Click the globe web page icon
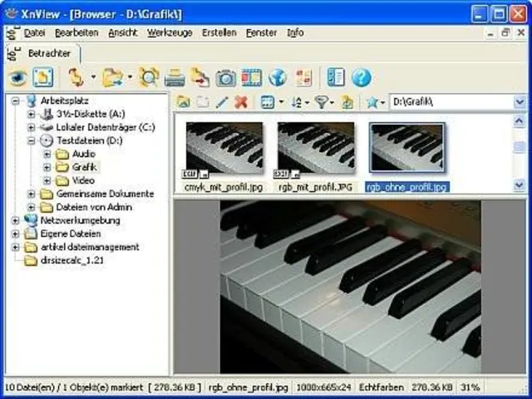This screenshot has width=532, height=399. (277, 77)
